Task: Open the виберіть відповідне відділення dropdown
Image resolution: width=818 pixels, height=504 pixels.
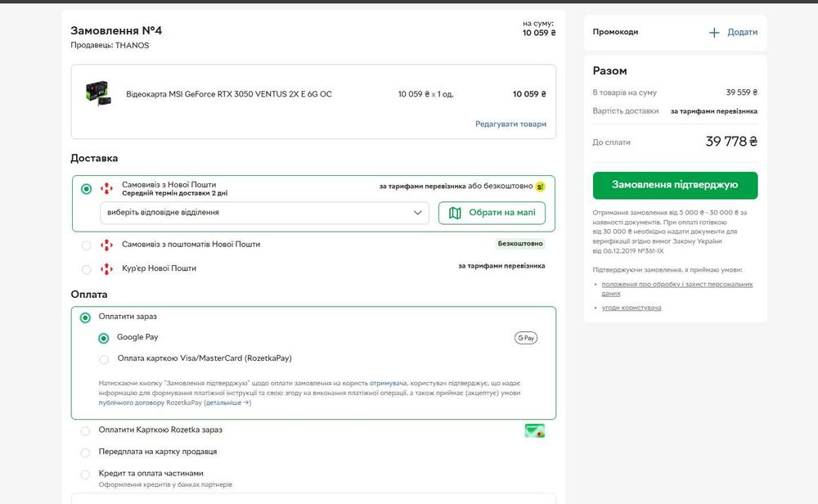Action: tap(264, 213)
